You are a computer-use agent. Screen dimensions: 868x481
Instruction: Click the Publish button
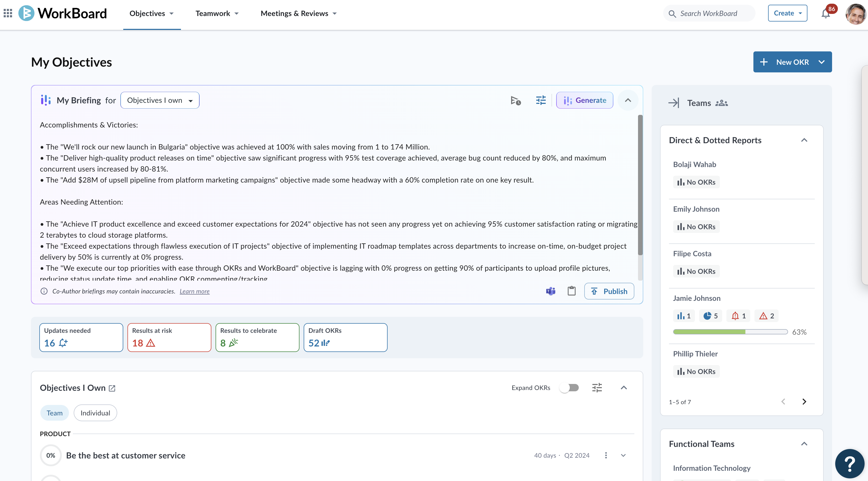point(609,291)
